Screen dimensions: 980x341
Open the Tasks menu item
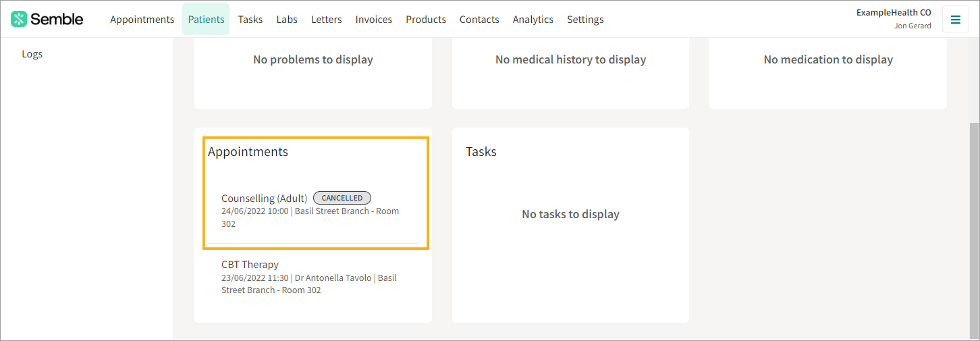coord(250,20)
